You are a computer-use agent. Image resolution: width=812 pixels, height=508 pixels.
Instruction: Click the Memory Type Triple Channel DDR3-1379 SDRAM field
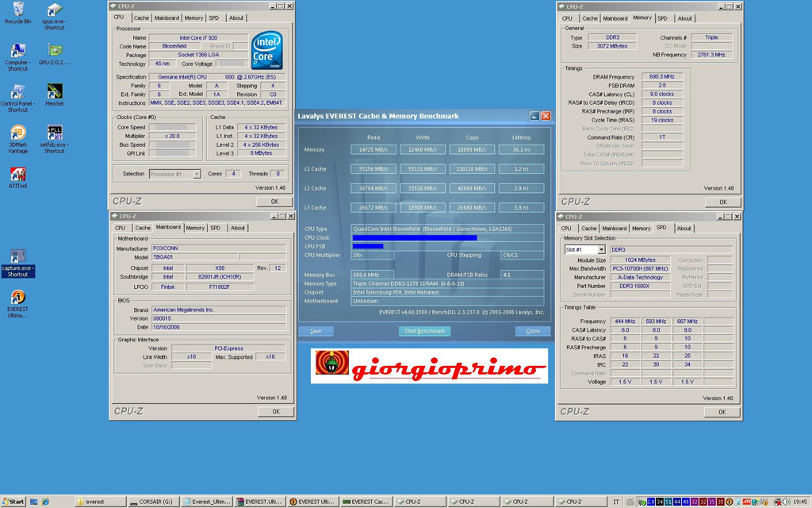[x=447, y=284]
